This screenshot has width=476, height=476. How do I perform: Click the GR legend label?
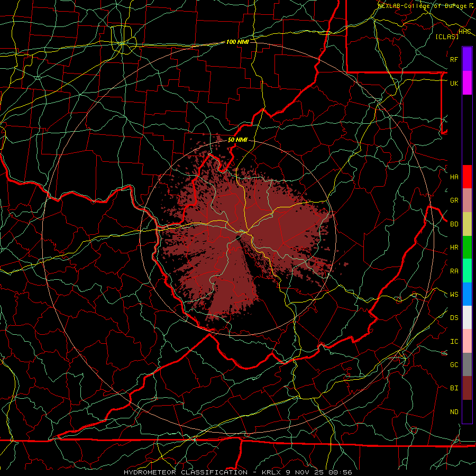click(x=454, y=200)
